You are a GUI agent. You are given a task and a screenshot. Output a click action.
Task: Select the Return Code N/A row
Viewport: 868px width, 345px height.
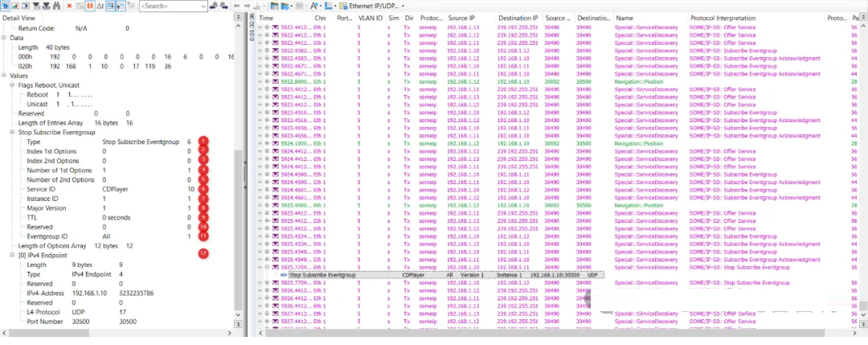74,27
